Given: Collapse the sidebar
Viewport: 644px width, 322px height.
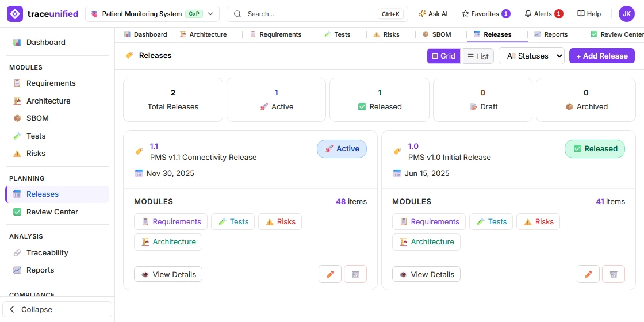Looking at the screenshot, I should click(x=57, y=310).
